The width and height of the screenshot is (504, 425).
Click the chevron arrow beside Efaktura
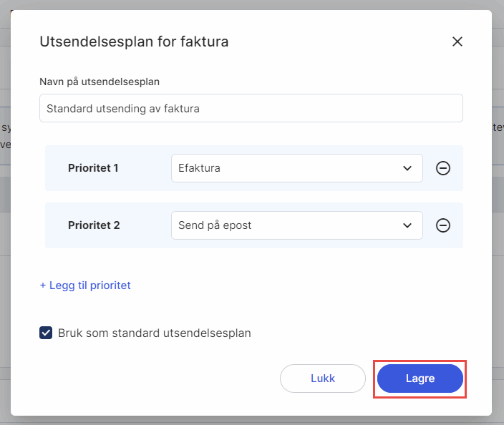coord(407,168)
